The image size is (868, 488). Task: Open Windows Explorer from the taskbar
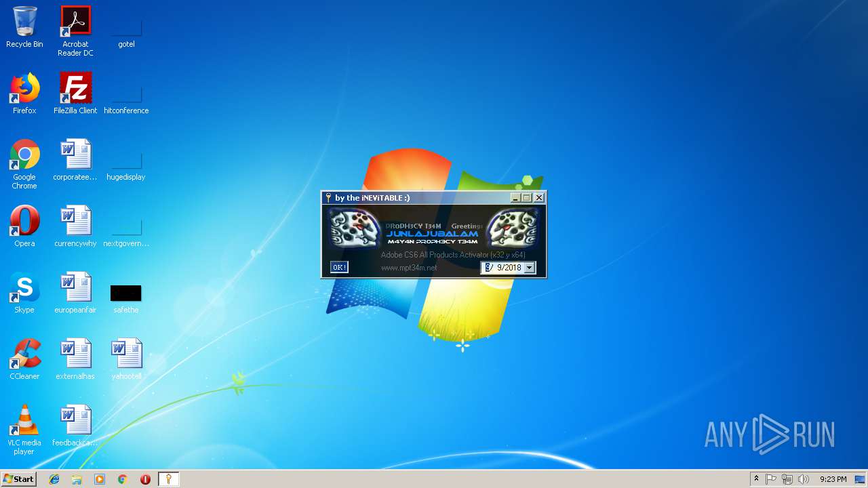click(77, 479)
